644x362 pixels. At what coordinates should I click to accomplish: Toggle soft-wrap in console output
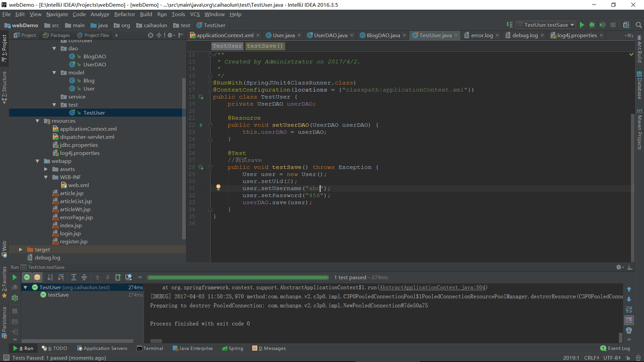pos(629,310)
